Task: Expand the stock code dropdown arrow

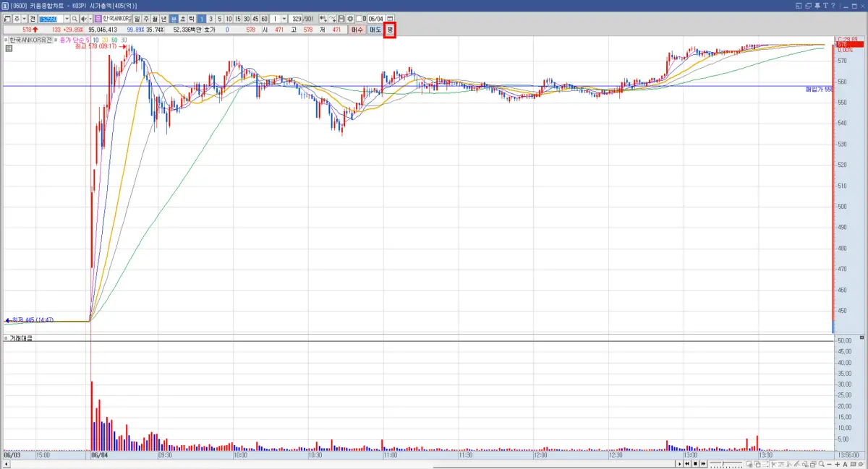Action: point(67,18)
